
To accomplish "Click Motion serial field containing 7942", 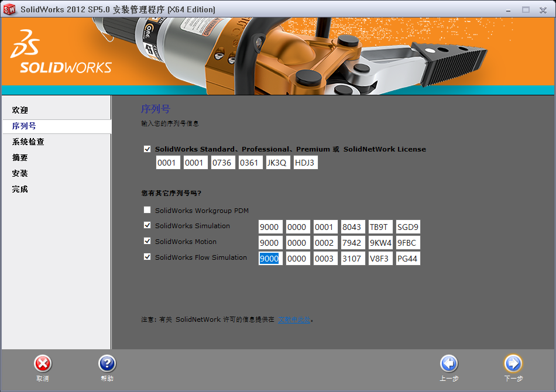I will [353, 243].
